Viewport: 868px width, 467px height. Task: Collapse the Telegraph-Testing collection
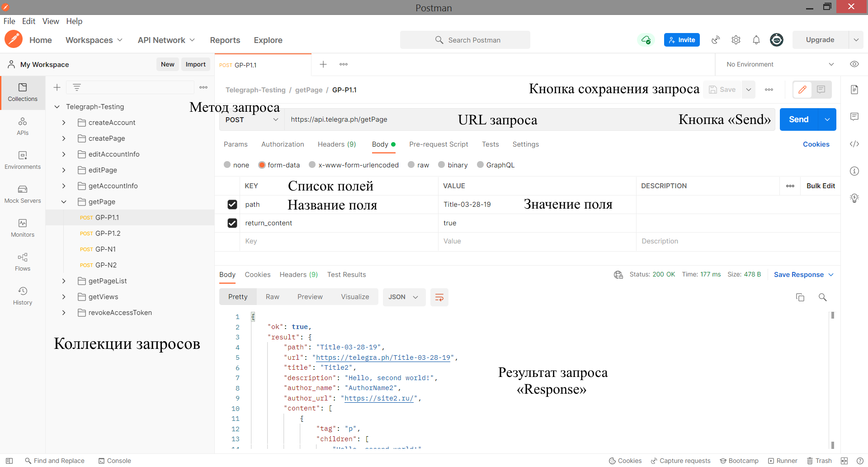coord(57,107)
